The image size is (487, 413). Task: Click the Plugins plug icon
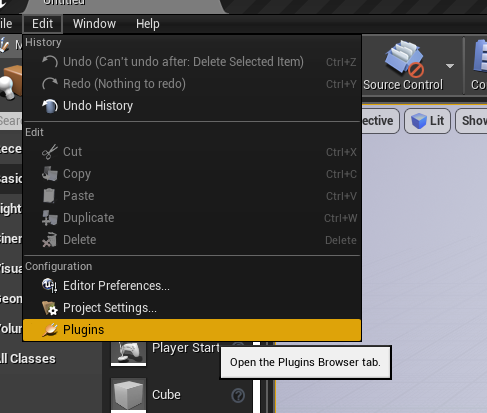[x=50, y=330]
